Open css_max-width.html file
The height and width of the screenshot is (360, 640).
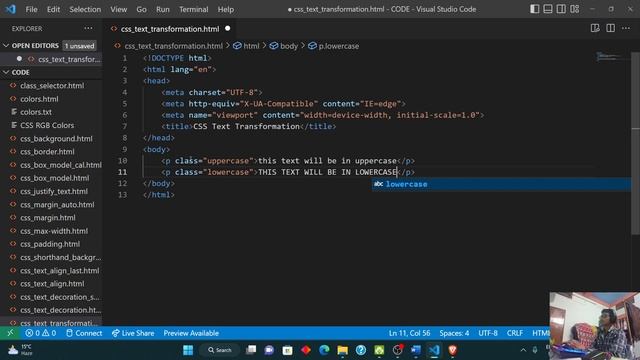53,231
